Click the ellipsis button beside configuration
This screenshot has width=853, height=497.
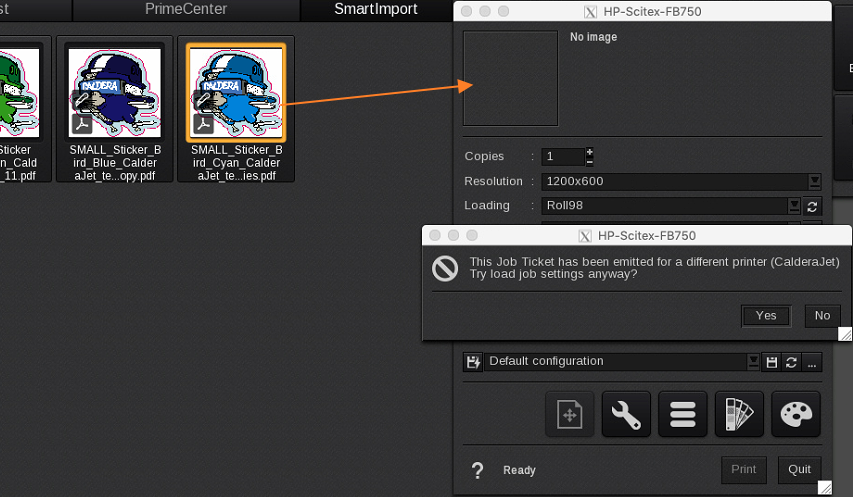(x=812, y=362)
